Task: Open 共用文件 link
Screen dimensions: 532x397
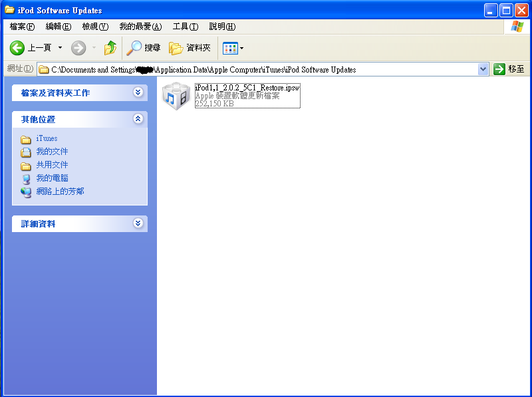Action: point(52,165)
